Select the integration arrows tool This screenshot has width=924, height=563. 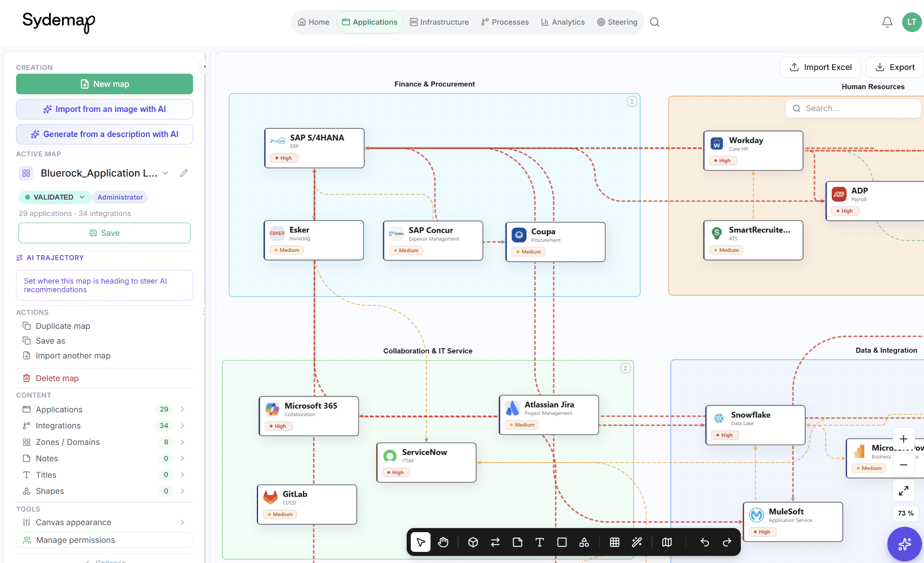click(x=495, y=542)
